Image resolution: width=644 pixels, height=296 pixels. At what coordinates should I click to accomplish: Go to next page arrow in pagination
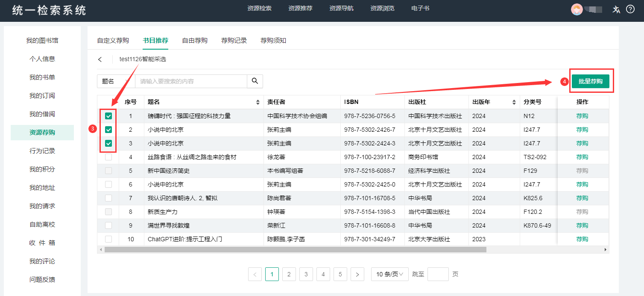(357, 275)
